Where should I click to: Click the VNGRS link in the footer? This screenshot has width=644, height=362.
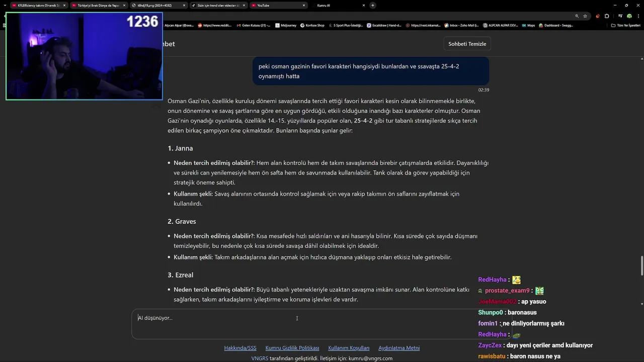[260, 358]
